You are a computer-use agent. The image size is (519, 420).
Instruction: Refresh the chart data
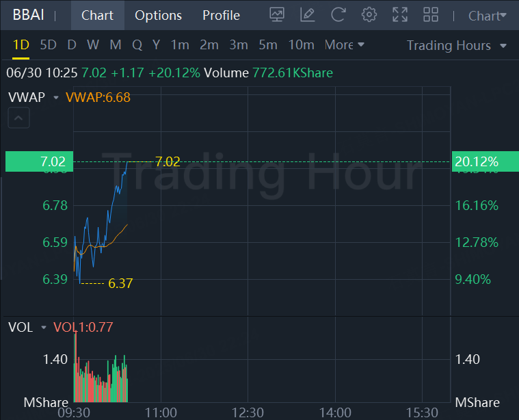pyautogui.click(x=338, y=14)
